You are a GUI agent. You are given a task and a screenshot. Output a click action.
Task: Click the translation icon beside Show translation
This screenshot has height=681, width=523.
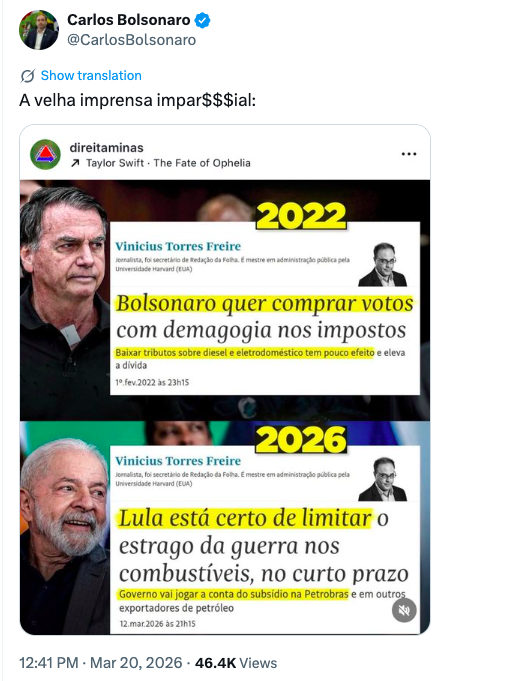pyautogui.click(x=27, y=76)
